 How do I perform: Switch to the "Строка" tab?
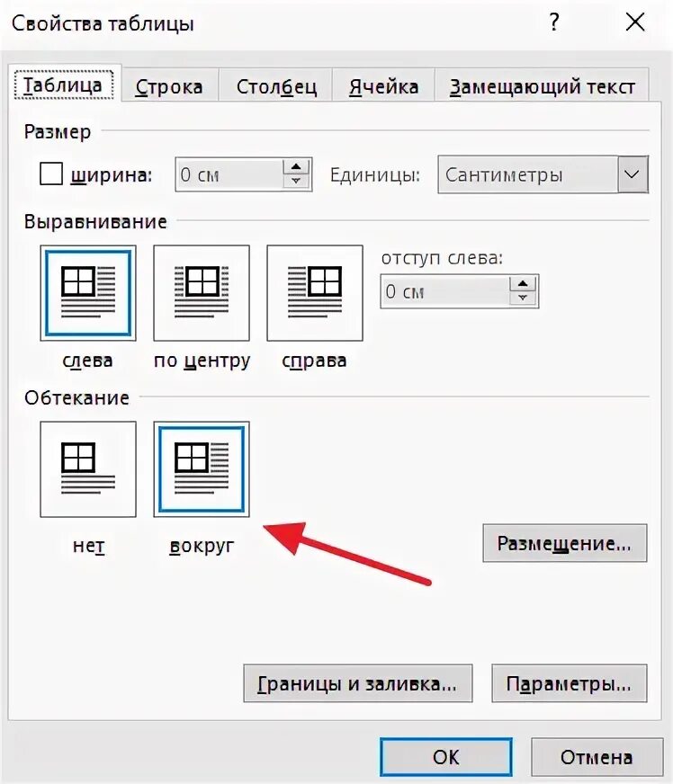tap(170, 86)
